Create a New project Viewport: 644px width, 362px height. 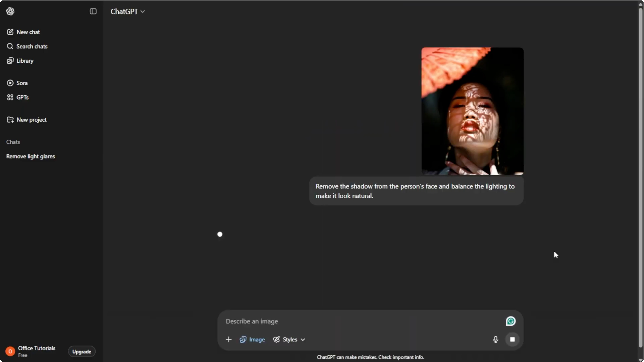(26, 120)
